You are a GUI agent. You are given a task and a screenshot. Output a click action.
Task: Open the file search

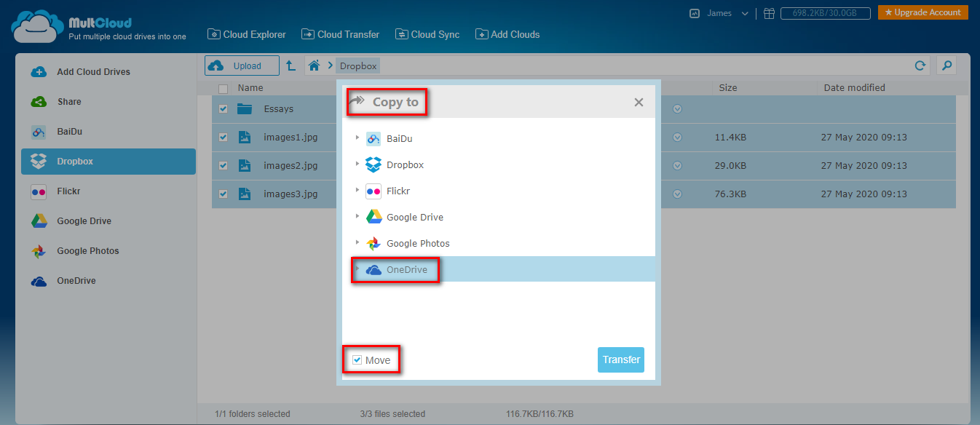pyautogui.click(x=946, y=65)
